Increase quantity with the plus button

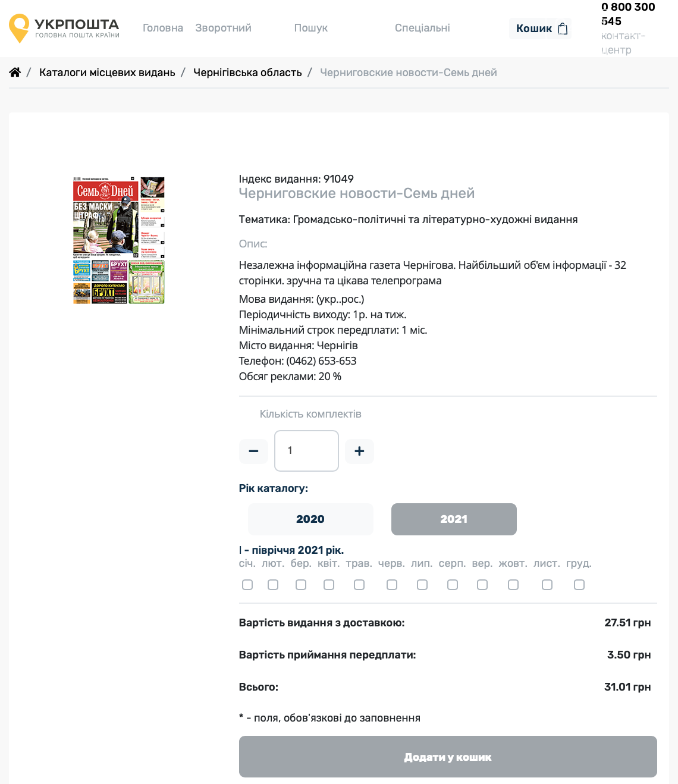359,451
